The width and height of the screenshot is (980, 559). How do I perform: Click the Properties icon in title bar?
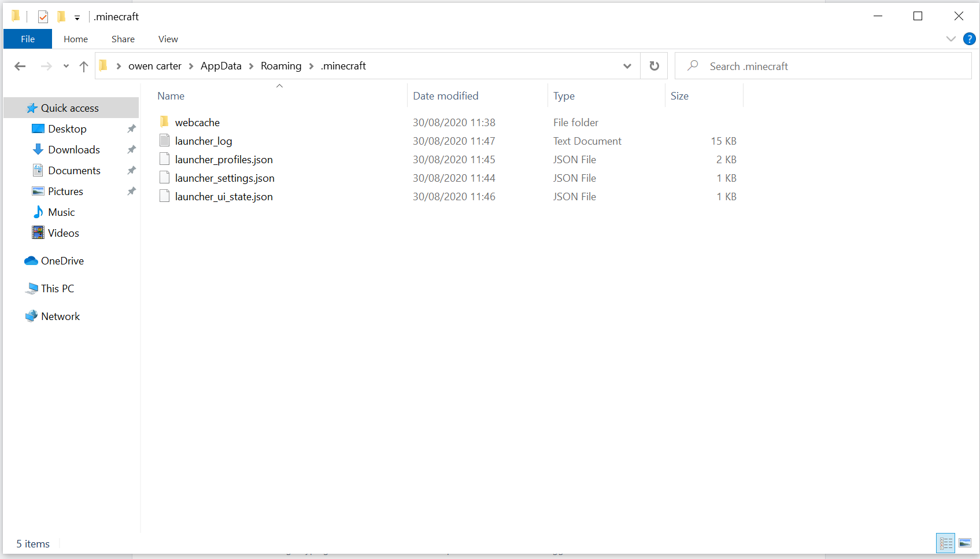pyautogui.click(x=43, y=17)
